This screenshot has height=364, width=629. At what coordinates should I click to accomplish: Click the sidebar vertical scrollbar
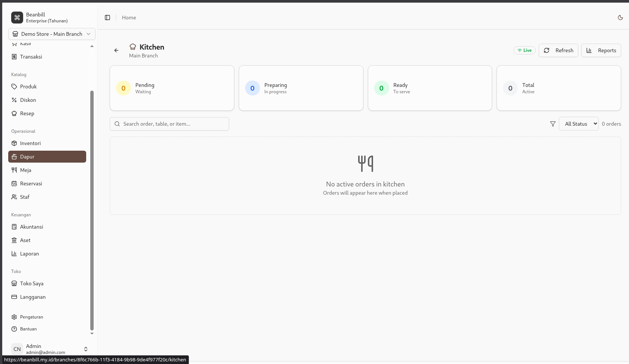(x=92, y=209)
